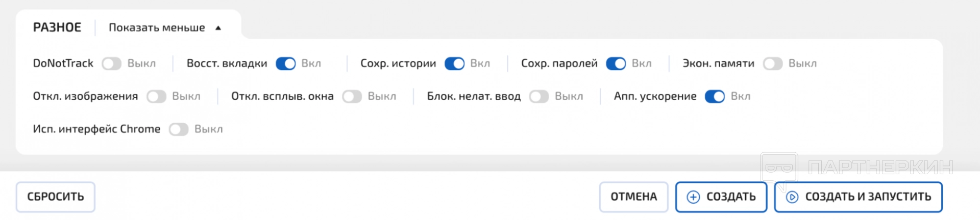Enable the Исп. интерфейс Chrome switch
980x220 pixels.
179,129
